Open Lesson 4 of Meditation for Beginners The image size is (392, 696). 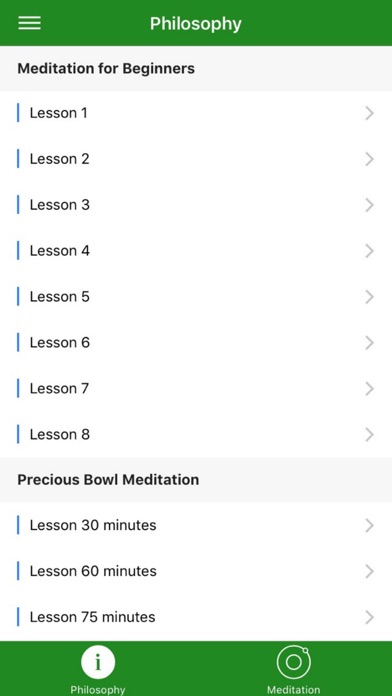point(196,251)
